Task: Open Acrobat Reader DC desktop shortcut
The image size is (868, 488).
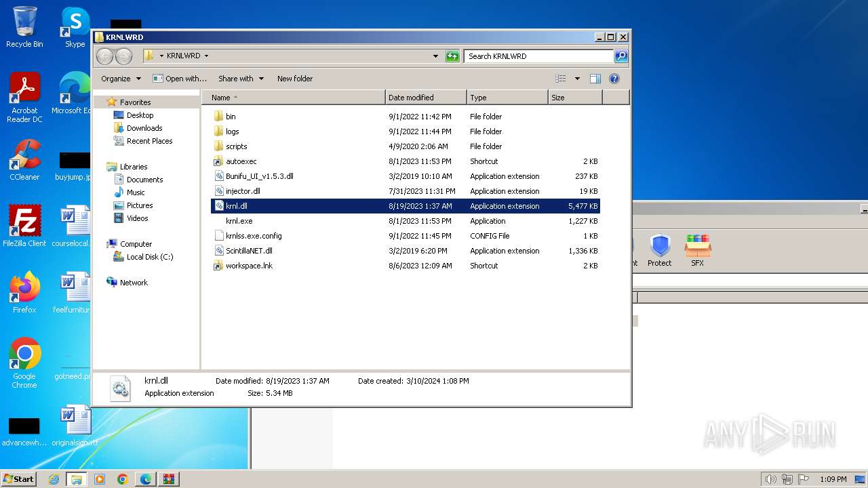Action: pyautogui.click(x=24, y=98)
